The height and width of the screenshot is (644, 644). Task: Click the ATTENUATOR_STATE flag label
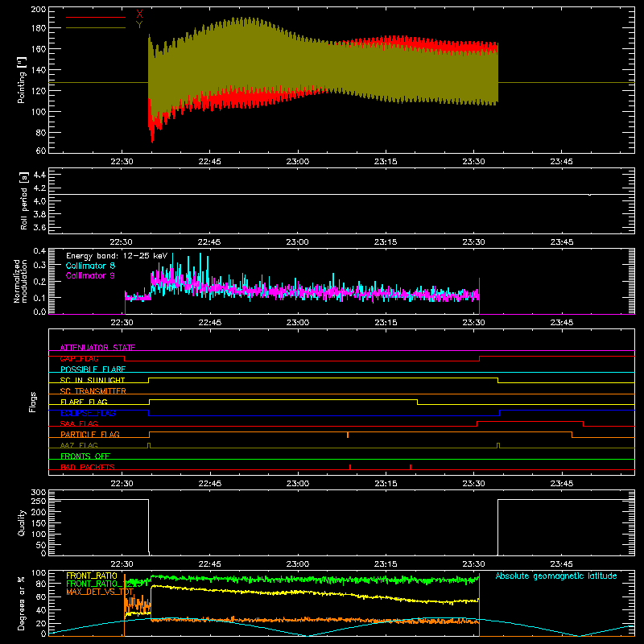[97, 348]
